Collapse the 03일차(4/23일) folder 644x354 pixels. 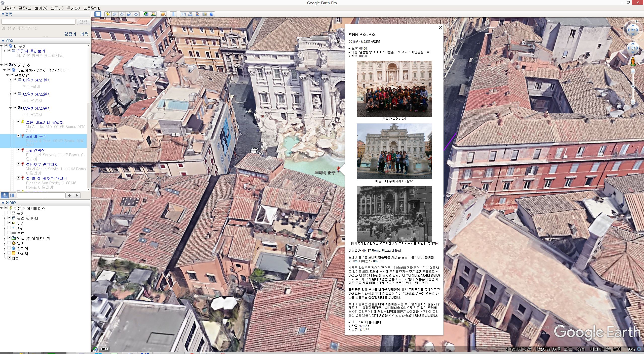(11, 108)
